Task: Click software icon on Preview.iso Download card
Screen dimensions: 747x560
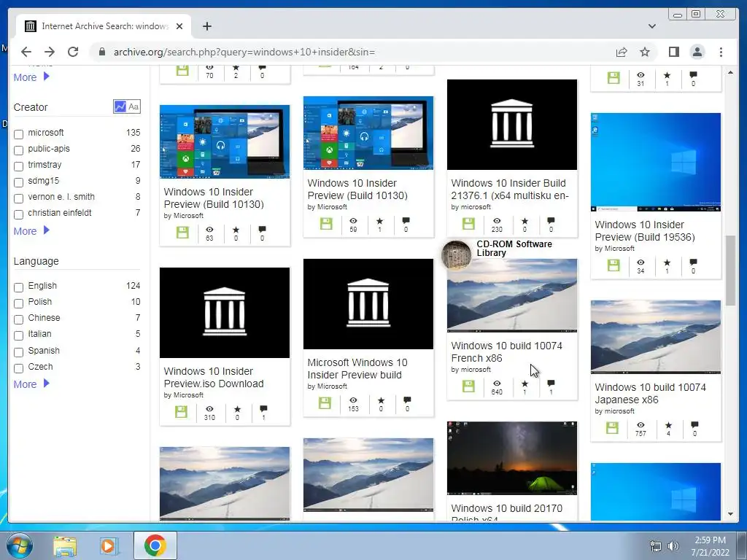Action: click(x=181, y=412)
